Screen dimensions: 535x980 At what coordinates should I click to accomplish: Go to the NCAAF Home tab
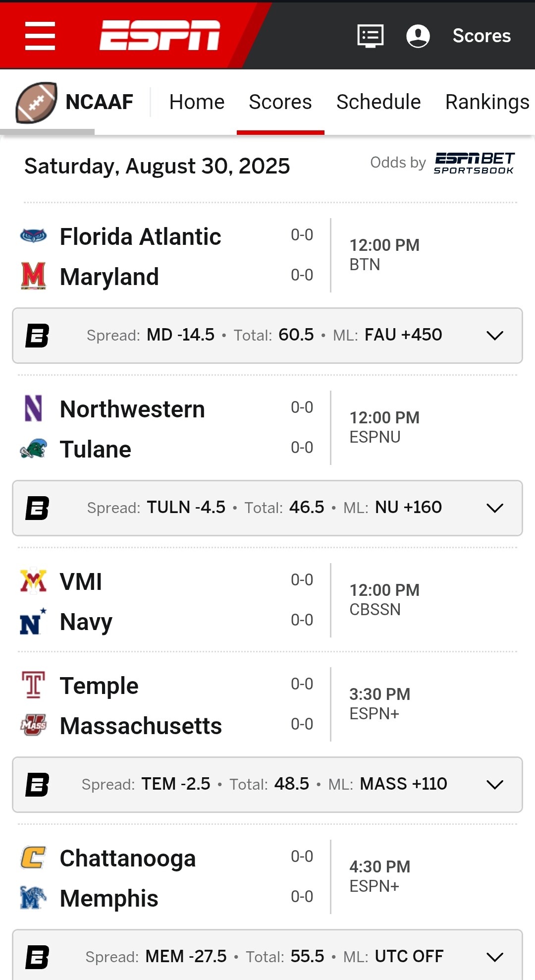(197, 102)
